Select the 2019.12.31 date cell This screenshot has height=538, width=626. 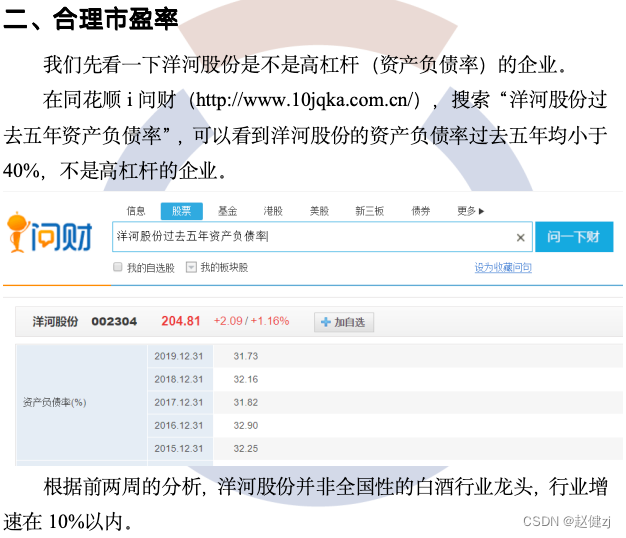coord(179,356)
